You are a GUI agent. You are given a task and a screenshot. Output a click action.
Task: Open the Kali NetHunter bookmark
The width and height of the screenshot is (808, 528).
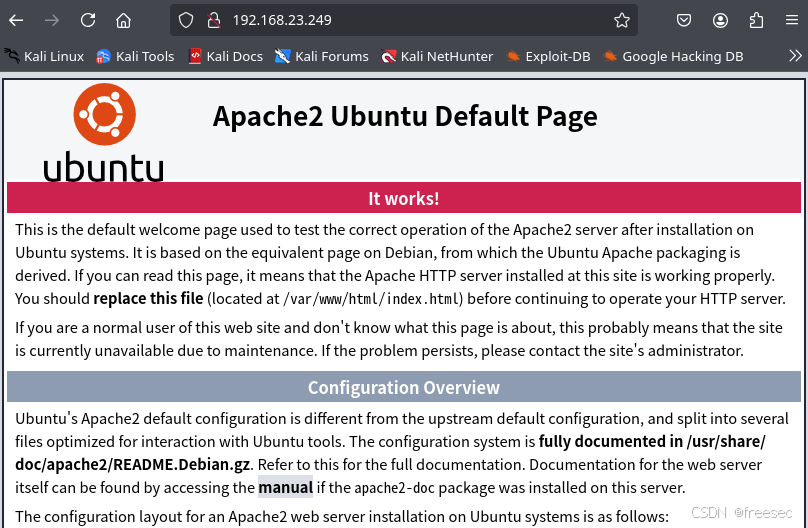point(437,56)
